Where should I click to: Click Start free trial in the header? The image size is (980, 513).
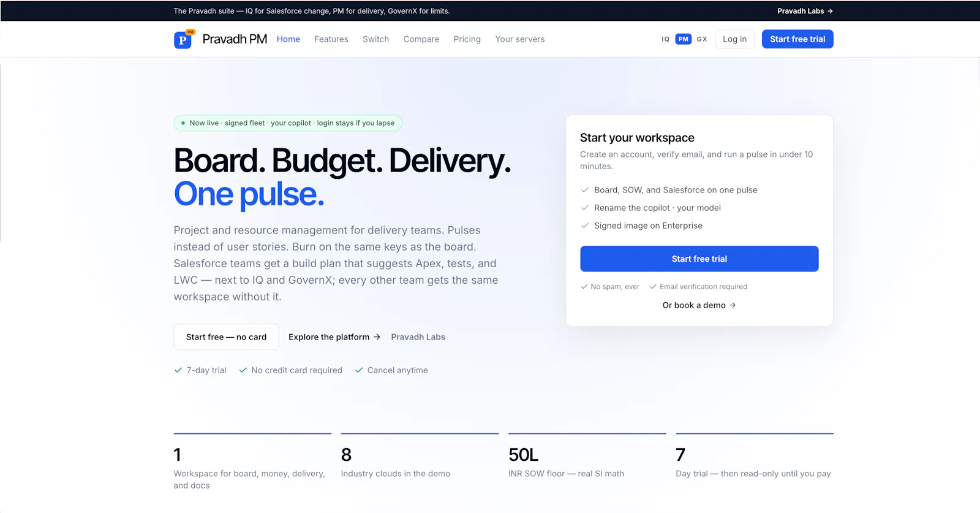(797, 39)
